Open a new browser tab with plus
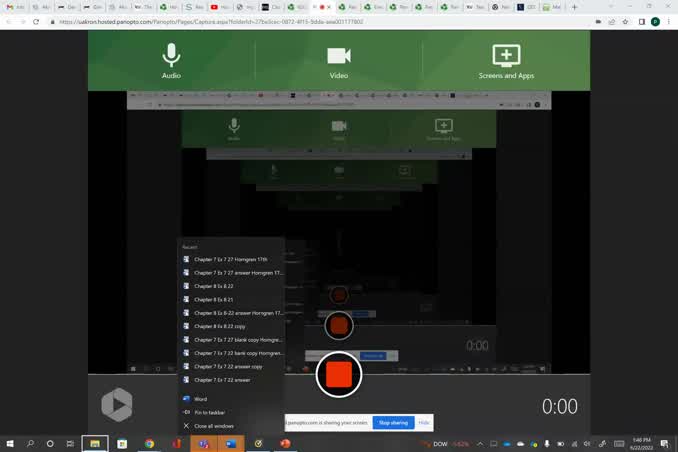This screenshot has height=452, width=678. (574, 7)
